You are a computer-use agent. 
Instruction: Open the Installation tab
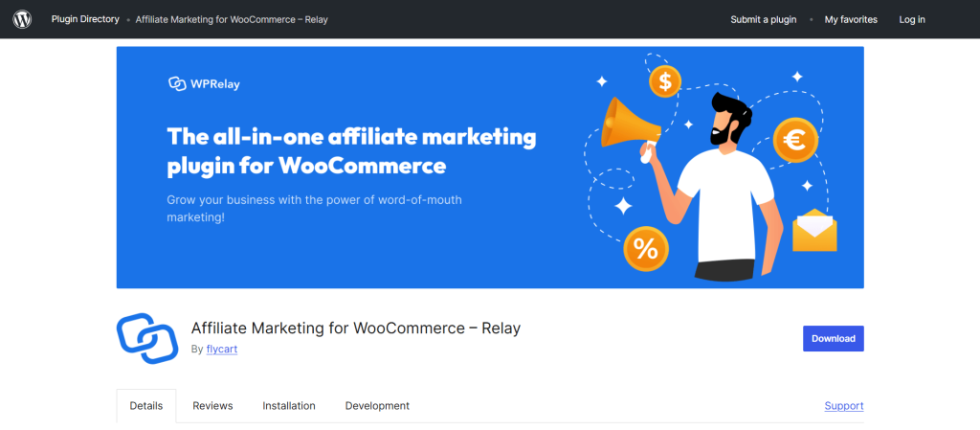[289, 406]
